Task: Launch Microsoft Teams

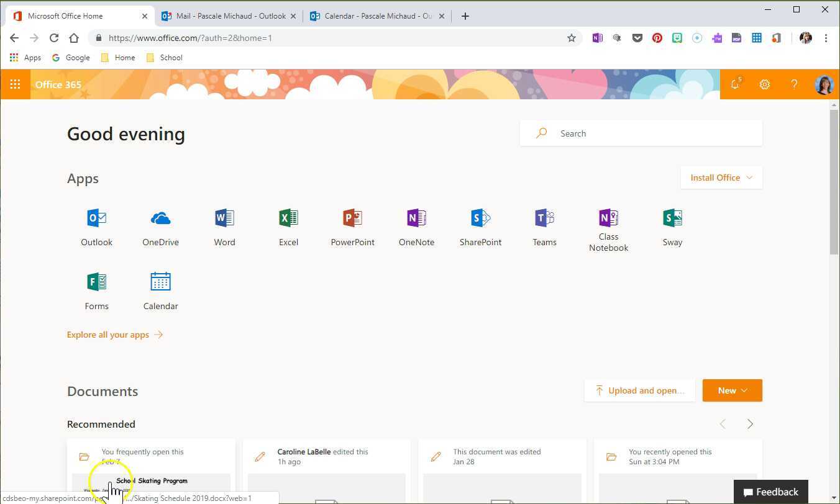Action: (x=544, y=228)
